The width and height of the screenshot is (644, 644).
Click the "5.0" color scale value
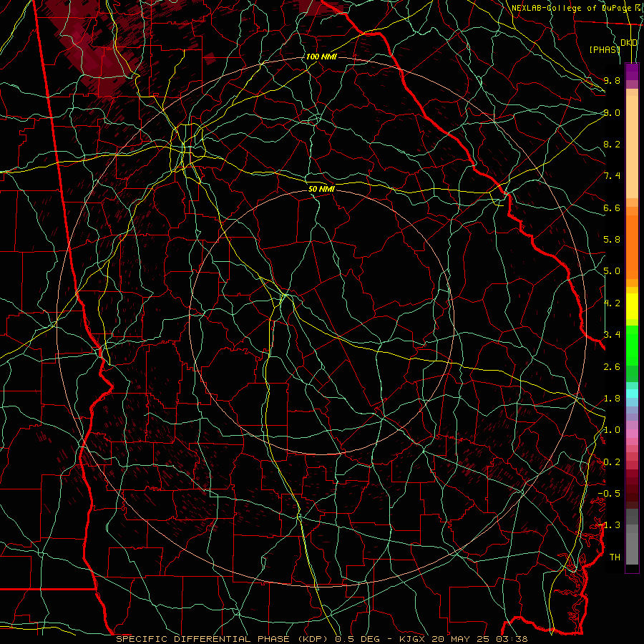coord(612,271)
